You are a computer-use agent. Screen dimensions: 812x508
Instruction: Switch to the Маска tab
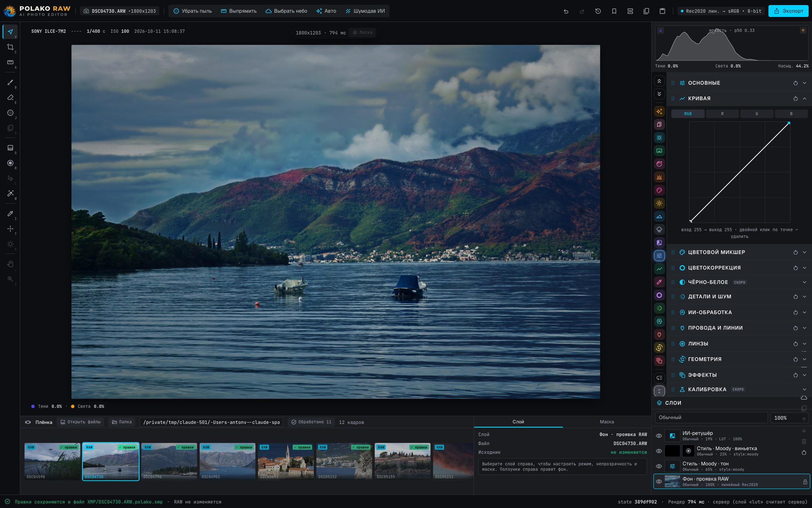[x=607, y=422]
